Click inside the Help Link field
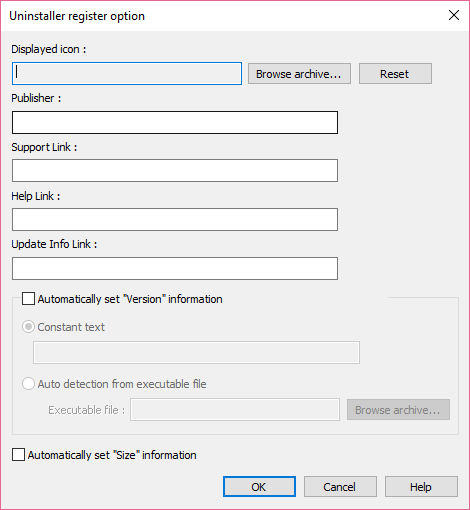The height and width of the screenshot is (510, 470). tap(175, 219)
